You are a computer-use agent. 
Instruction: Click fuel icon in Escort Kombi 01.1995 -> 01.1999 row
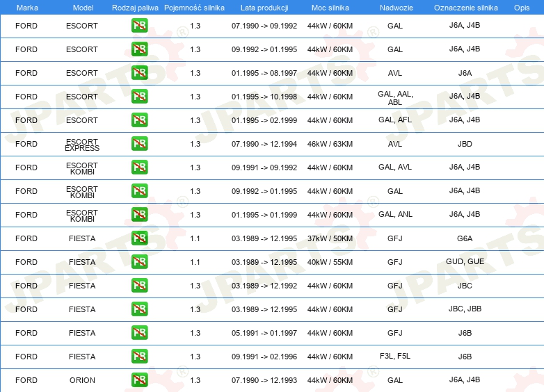point(139,214)
